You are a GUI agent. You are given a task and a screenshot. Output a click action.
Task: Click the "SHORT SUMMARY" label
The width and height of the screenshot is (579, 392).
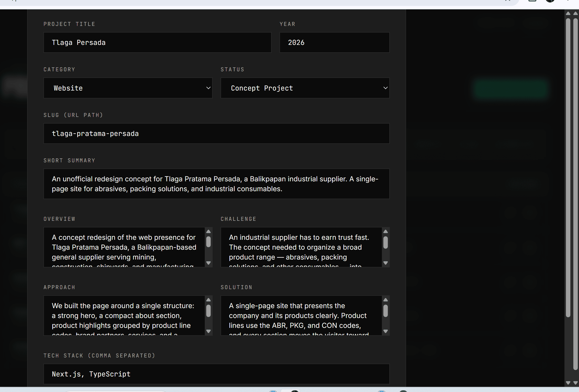[x=70, y=161]
